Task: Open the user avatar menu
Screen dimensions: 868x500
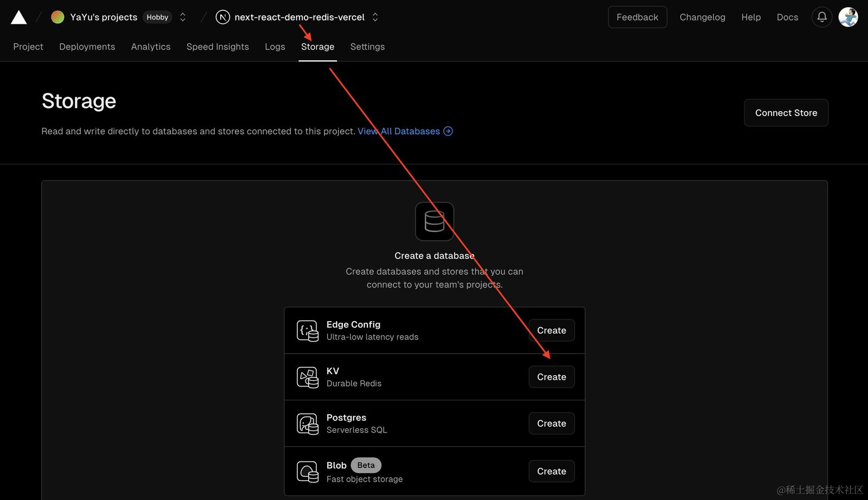Action: (x=848, y=17)
